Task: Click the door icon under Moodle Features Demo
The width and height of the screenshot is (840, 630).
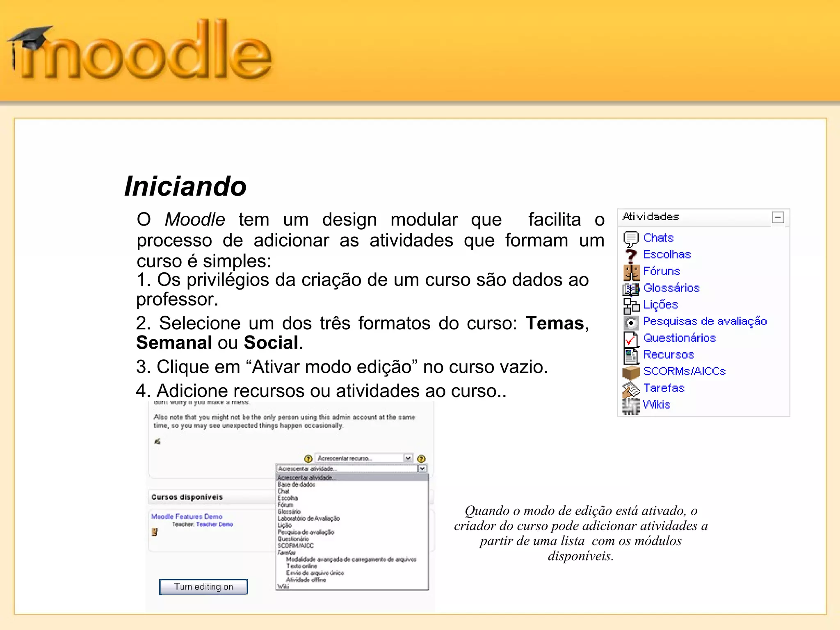Action: pyautogui.click(x=155, y=532)
